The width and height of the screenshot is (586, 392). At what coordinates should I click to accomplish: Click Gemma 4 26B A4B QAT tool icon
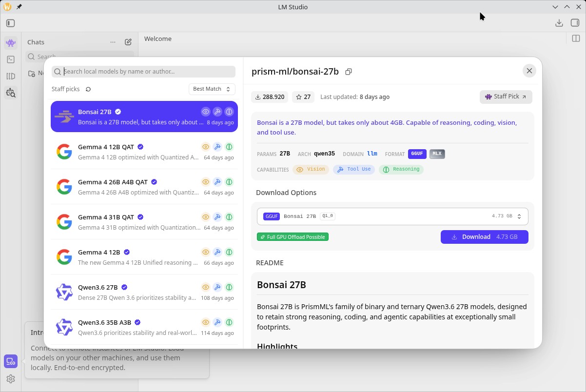pos(217,182)
